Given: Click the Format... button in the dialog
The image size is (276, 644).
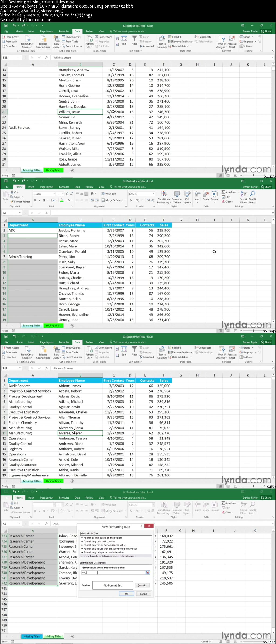Looking at the screenshot, I should click(142, 585).
